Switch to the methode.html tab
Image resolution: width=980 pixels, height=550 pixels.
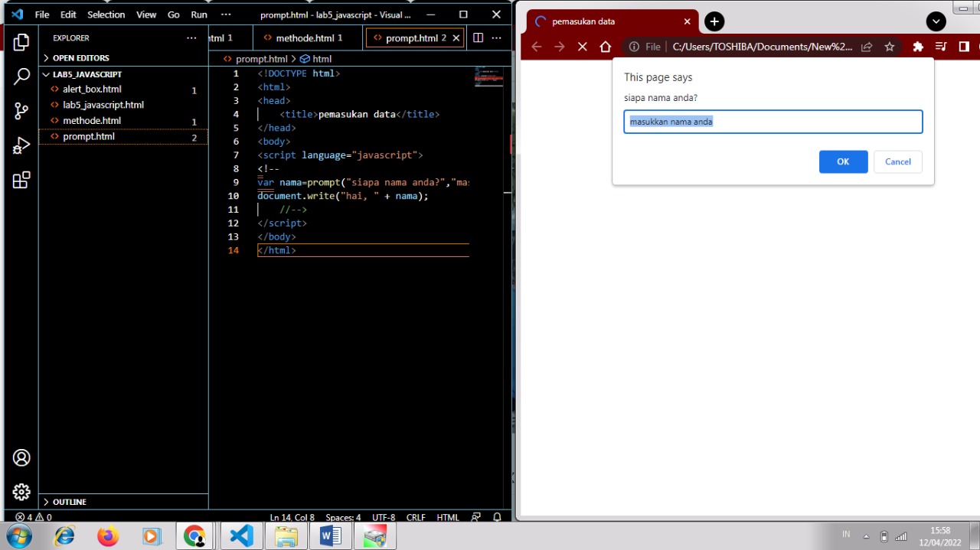305,37
